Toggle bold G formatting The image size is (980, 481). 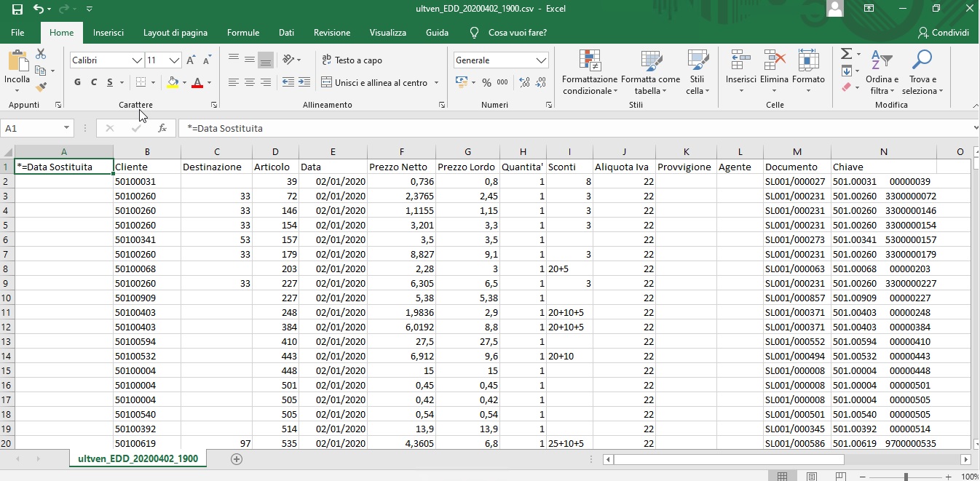[x=77, y=83]
